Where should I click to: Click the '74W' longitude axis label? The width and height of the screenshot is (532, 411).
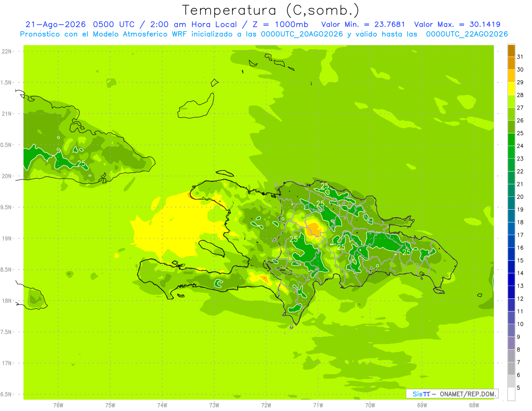[x=162, y=405]
